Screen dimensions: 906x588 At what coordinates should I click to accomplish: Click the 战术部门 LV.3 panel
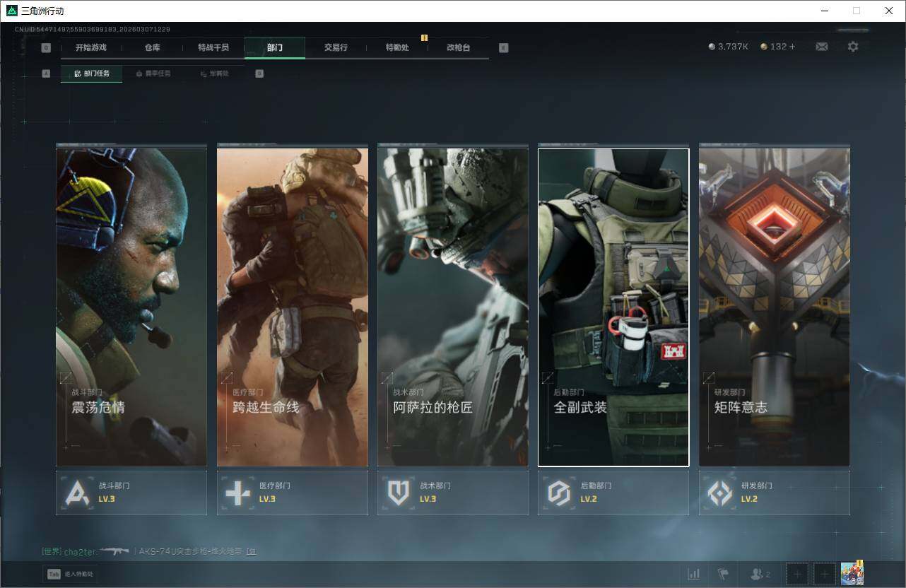pos(453,493)
